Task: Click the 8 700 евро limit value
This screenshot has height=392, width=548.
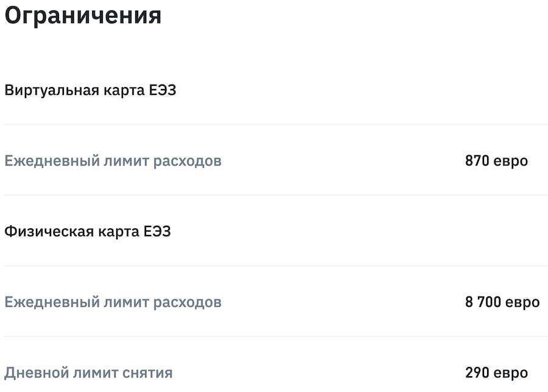Action: tap(502, 303)
